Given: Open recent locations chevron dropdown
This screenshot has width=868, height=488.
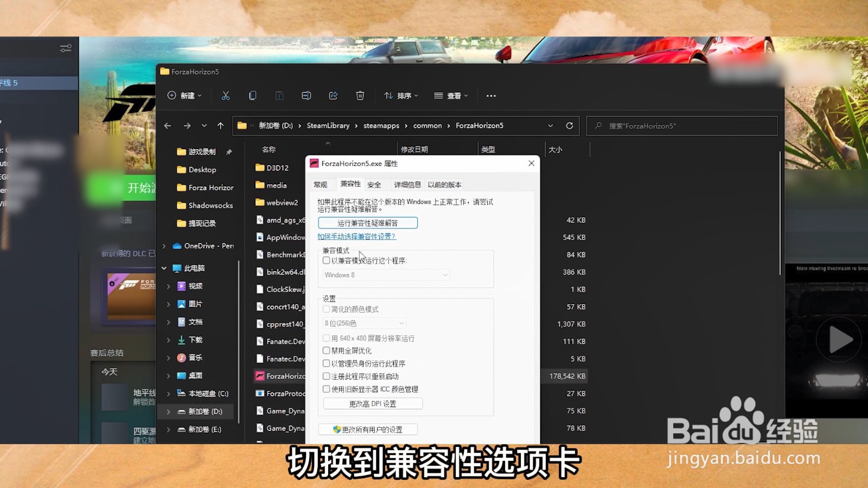Looking at the screenshot, I should (x=204, y=126).
